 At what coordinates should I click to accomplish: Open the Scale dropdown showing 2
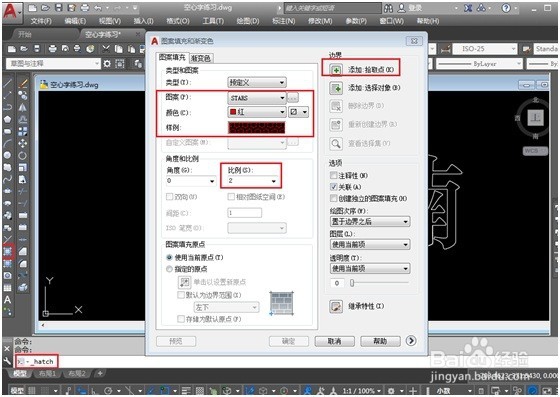[x=252, y=181]
